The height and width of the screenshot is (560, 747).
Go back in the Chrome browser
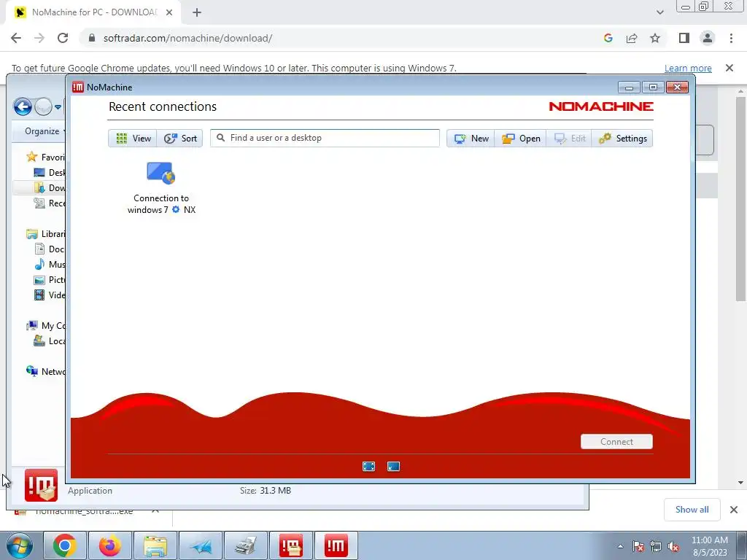tap(16, 38)
